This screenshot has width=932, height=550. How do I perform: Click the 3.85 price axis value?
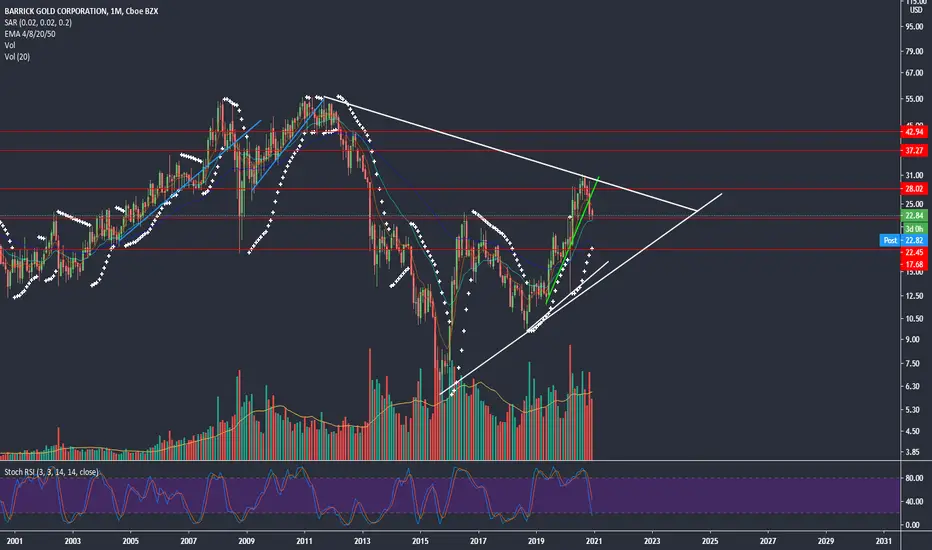click(x=914, y=452)
